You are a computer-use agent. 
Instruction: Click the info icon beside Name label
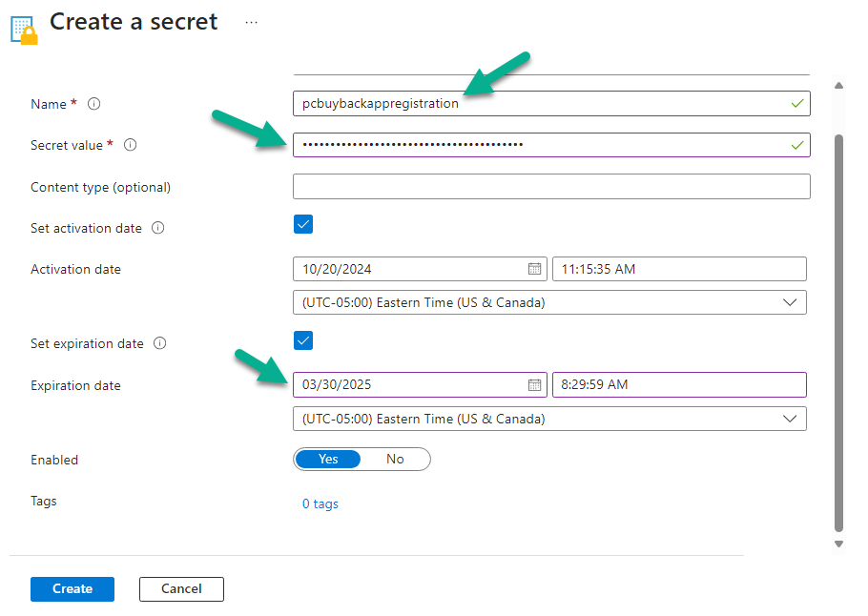coord(94,104)
